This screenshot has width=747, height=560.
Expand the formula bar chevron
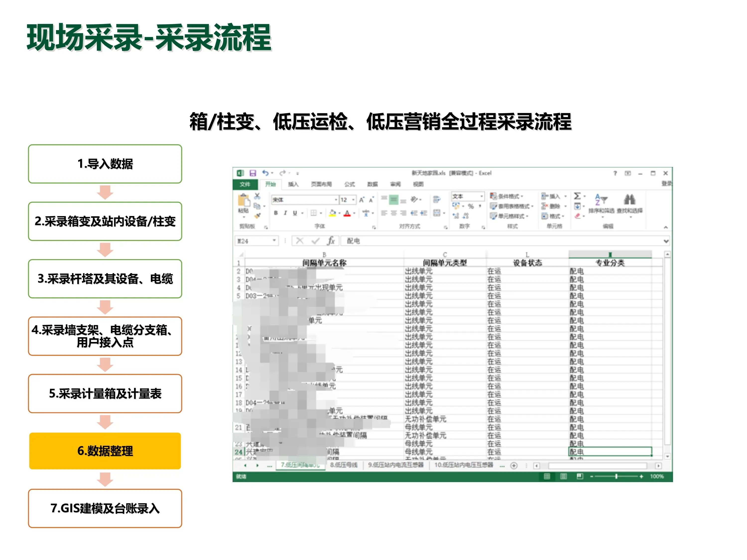666,241
